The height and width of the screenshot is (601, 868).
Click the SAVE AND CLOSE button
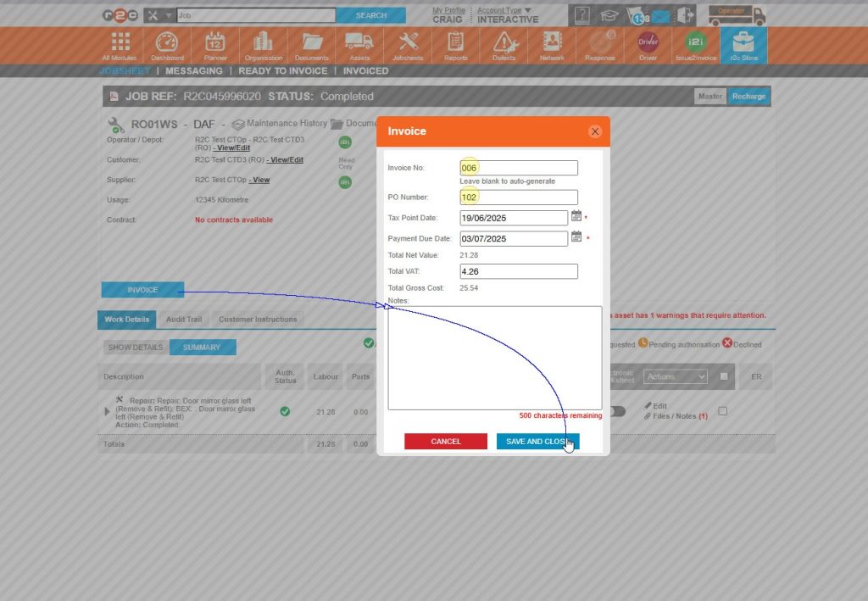[537, 441]
